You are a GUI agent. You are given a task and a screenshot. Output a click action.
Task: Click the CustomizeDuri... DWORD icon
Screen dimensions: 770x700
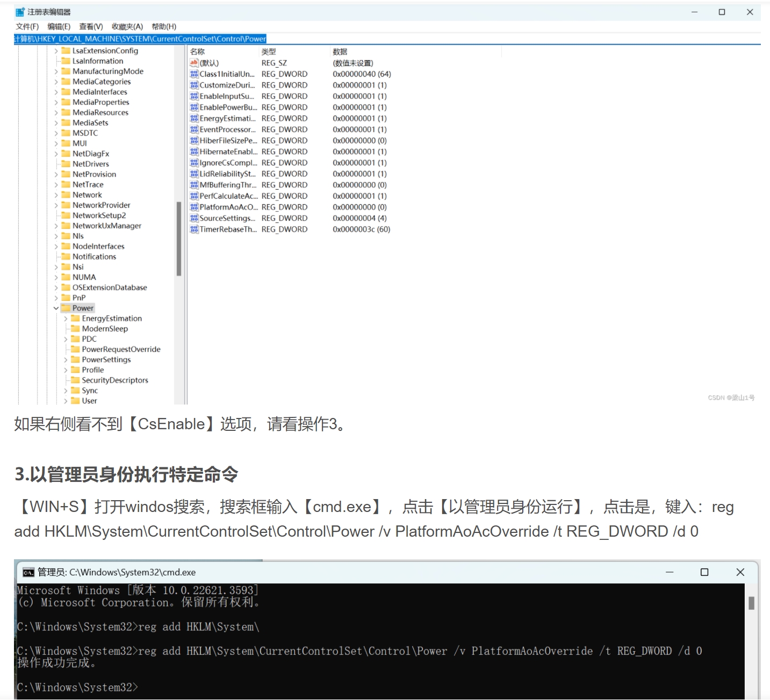(194, 85)
